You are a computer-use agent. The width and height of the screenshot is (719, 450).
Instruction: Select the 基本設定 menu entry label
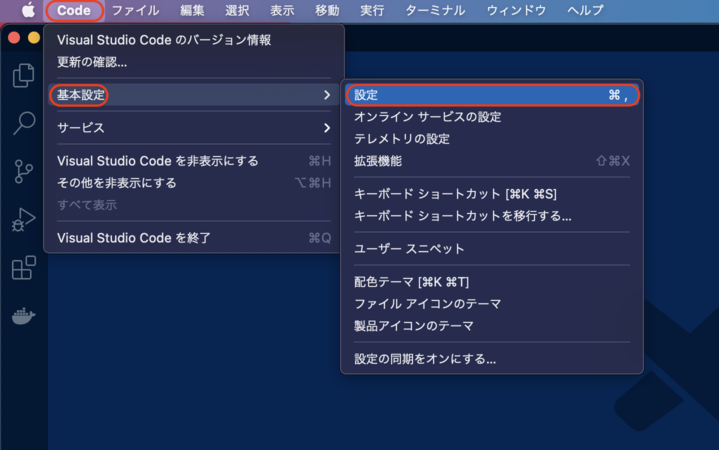tap(81, 95)
